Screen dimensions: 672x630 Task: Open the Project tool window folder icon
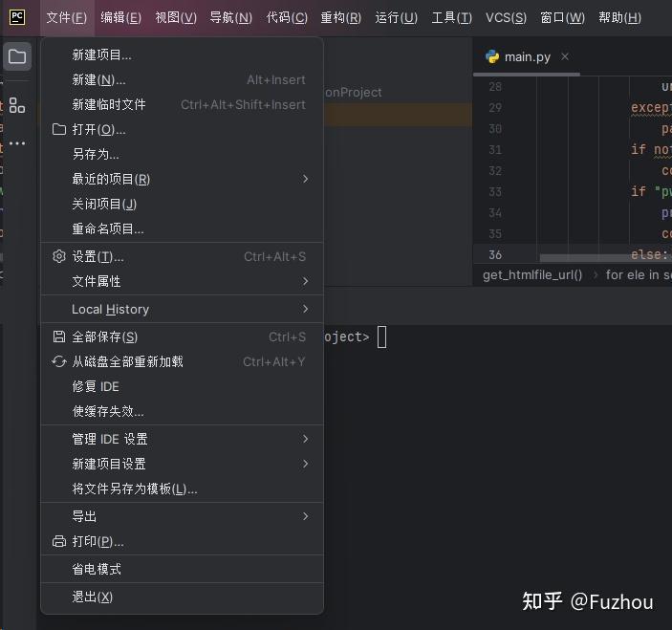pos(17,56)
